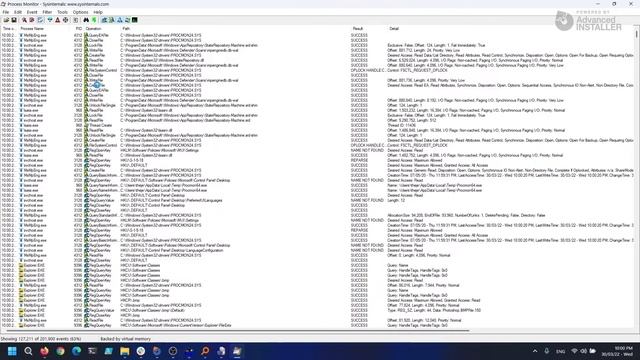Launch Firefox from the taskbar
This screenshot has height=360, width=640.
tap(44, 351)
